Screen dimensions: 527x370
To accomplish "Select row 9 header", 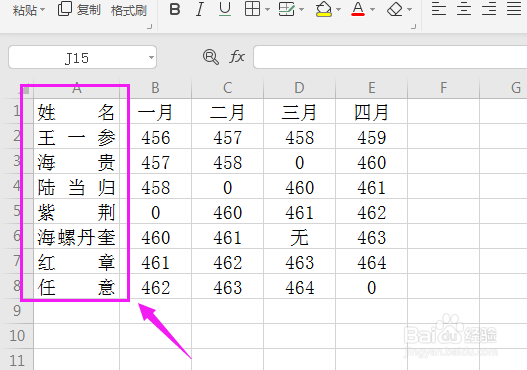I will coord(17,311).
